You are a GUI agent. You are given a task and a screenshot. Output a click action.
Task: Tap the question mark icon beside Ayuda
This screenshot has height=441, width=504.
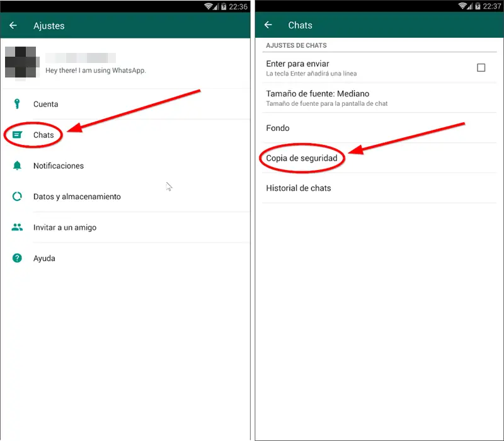(x=17, y=258)
